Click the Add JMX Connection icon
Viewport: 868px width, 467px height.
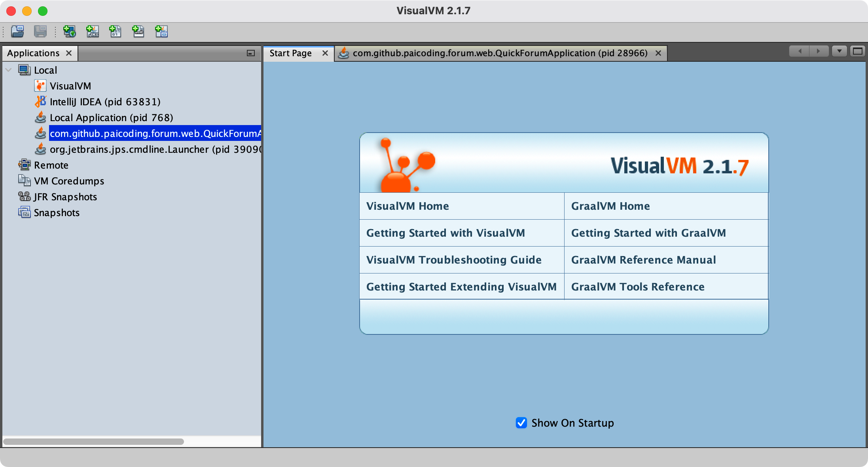click(x=92, y=31)
